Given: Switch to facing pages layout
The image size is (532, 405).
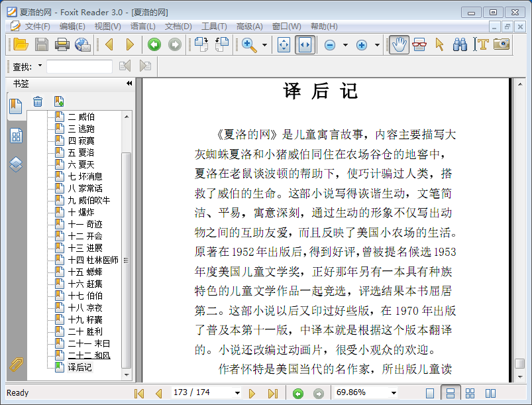Looking at the screenshot, I should coord(491,394).
